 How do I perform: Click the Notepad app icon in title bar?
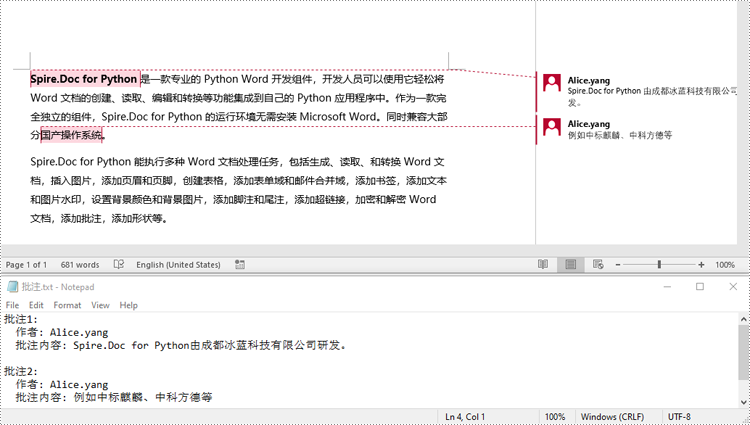pos(12,286)
